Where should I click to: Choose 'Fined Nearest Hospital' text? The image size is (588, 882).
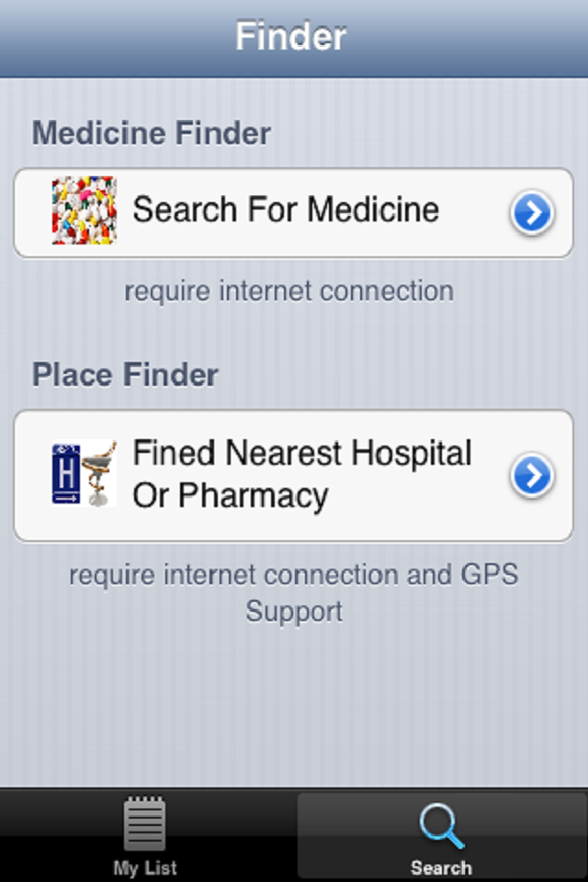click(x=302, y=453)
